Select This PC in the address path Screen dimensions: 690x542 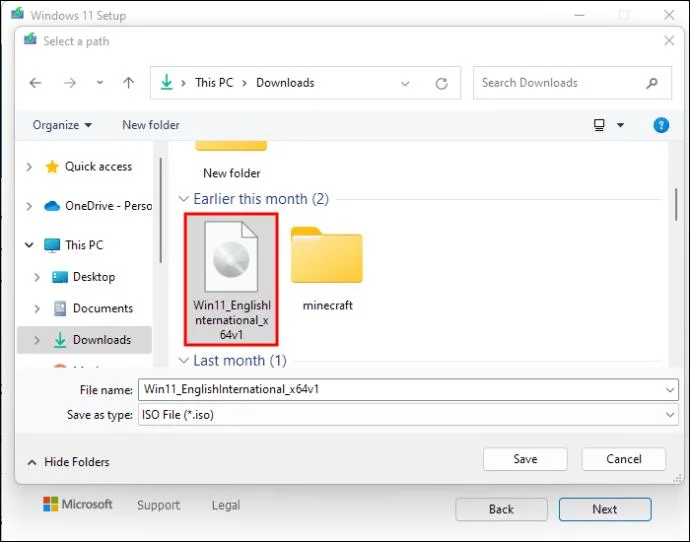pos(214,83)
